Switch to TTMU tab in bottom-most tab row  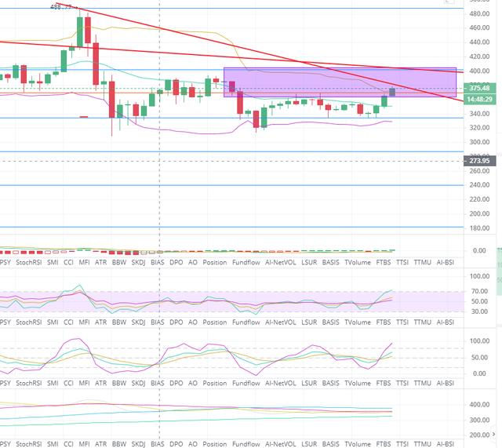click(x=422, y=444)
